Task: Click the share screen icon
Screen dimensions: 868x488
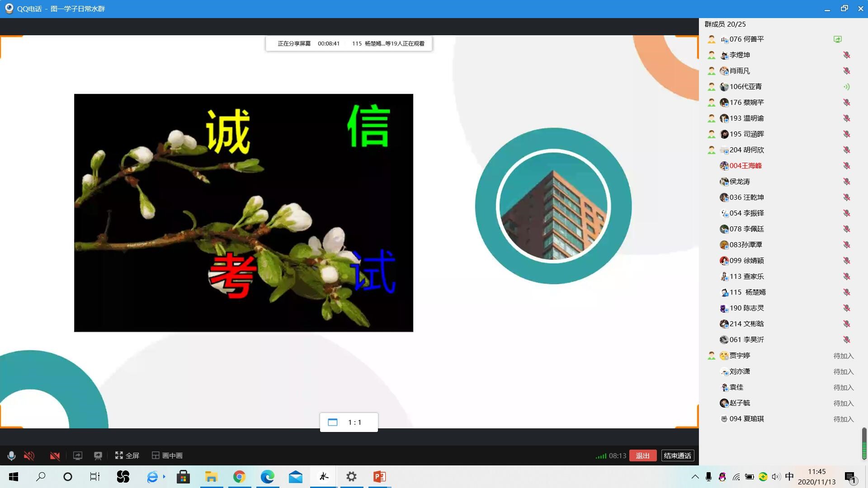Action: 78,455
